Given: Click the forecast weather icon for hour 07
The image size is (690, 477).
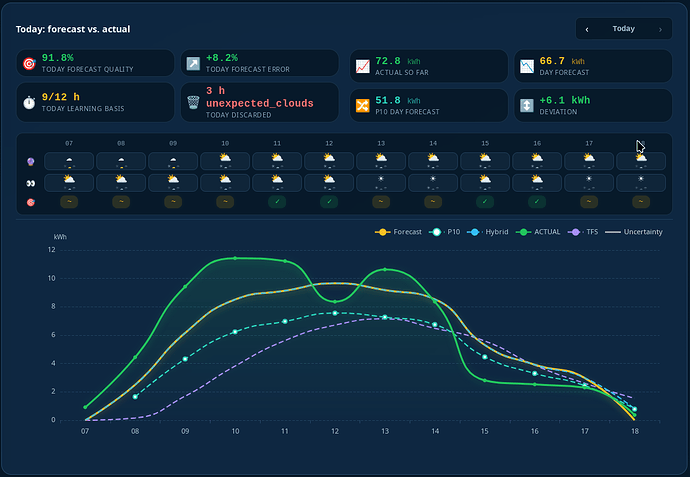Looking at the screenshot, I should pyautogui.click(x=69, y=161).
